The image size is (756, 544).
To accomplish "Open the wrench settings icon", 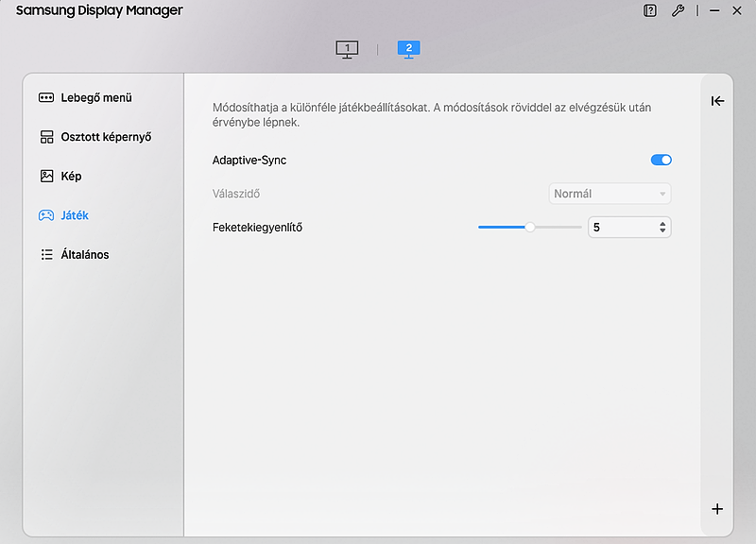I will click(678, 11).
